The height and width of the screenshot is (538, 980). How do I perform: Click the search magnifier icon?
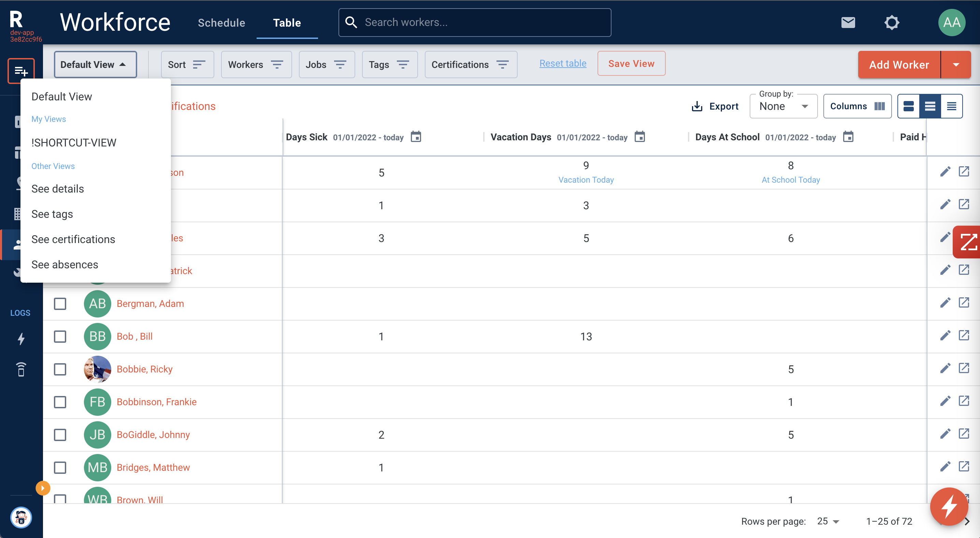tap(351, 23)
